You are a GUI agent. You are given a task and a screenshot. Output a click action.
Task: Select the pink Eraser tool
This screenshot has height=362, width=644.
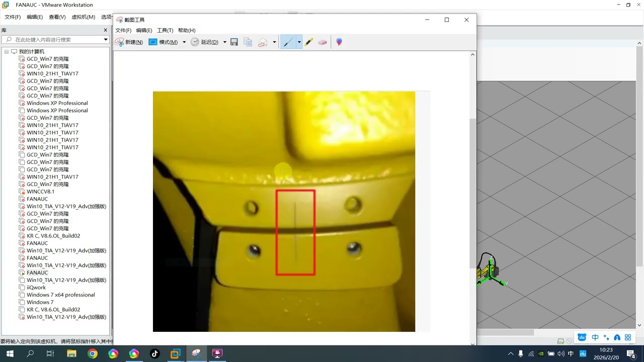323,42
